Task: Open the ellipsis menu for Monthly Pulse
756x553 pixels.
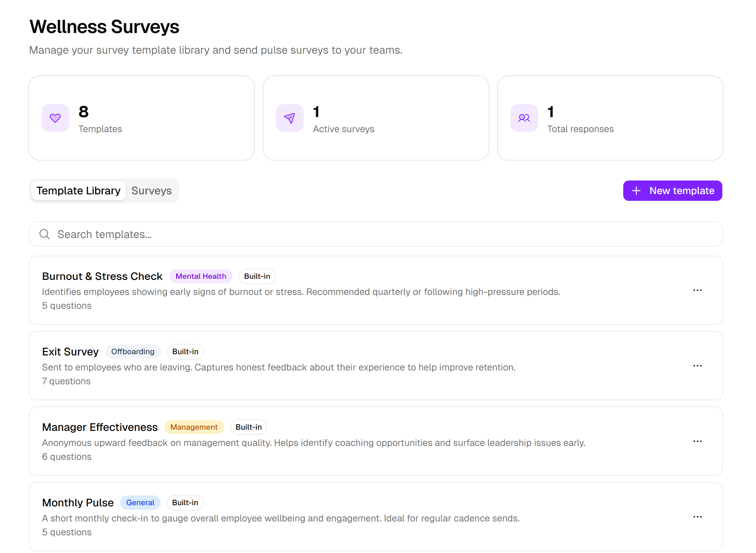Action: pyautogui.click(x=697, y=516)
